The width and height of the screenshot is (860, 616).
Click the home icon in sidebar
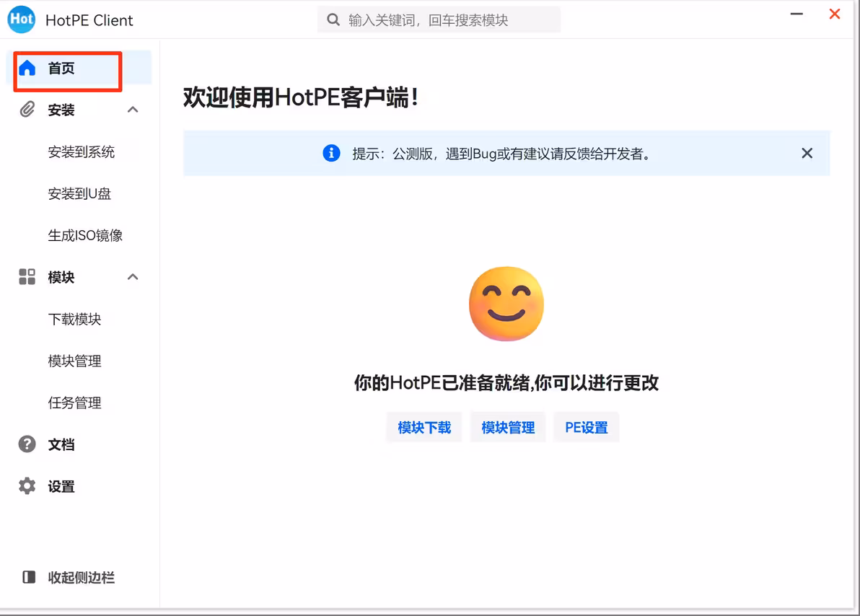[27, 68]
